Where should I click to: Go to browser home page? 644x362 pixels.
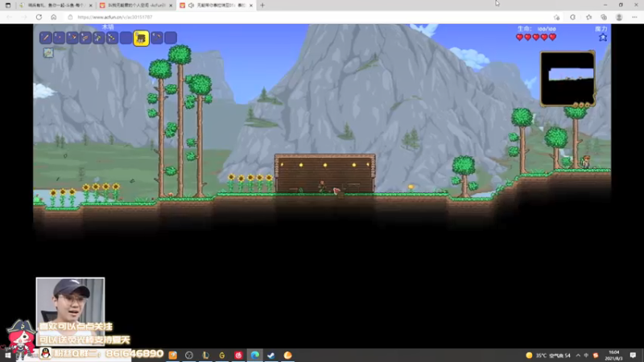coord(53,17)
